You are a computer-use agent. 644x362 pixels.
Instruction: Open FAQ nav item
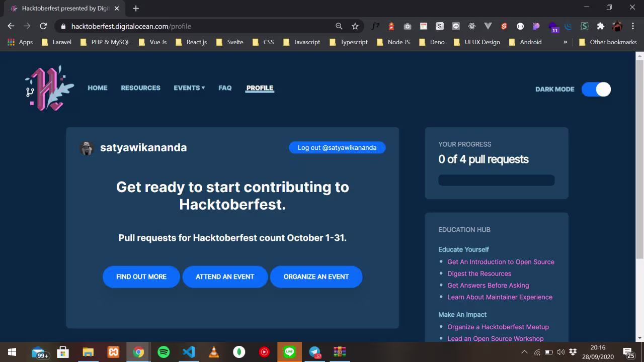[225, 88]
